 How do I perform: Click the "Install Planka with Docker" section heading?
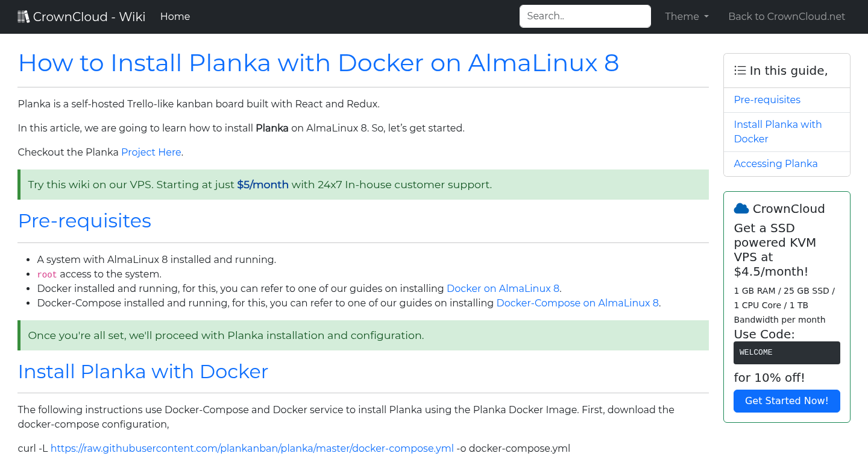[x=143, y=372]
